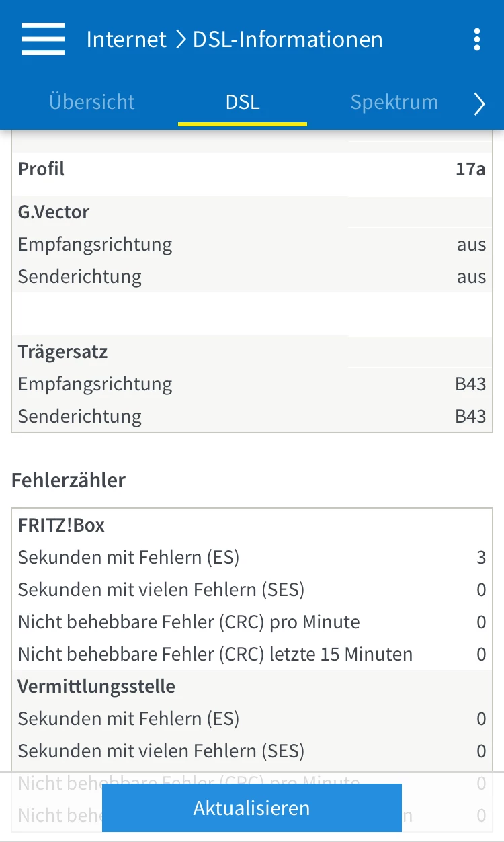Open the Spektrum tab
The width and height of the screenshot is (504, 842).
394,102
